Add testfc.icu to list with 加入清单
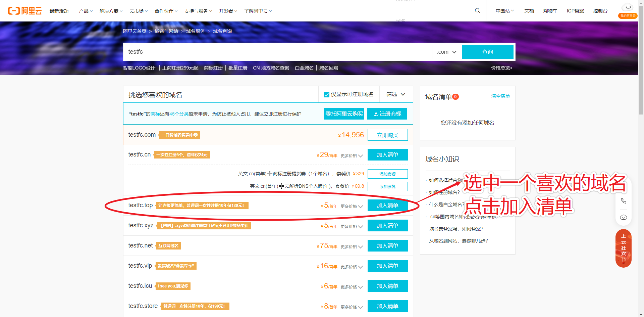 387,286
